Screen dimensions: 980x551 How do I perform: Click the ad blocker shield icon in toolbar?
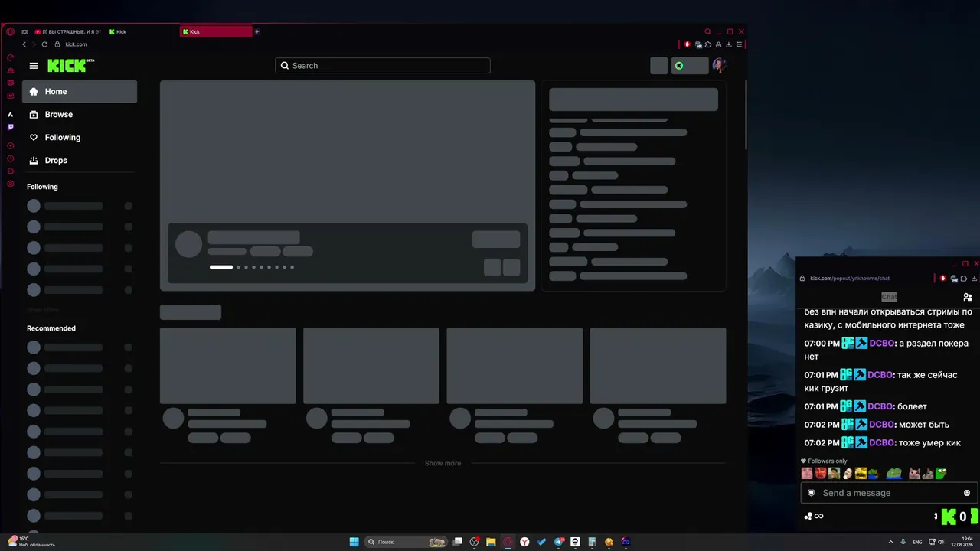coord(687,44)
